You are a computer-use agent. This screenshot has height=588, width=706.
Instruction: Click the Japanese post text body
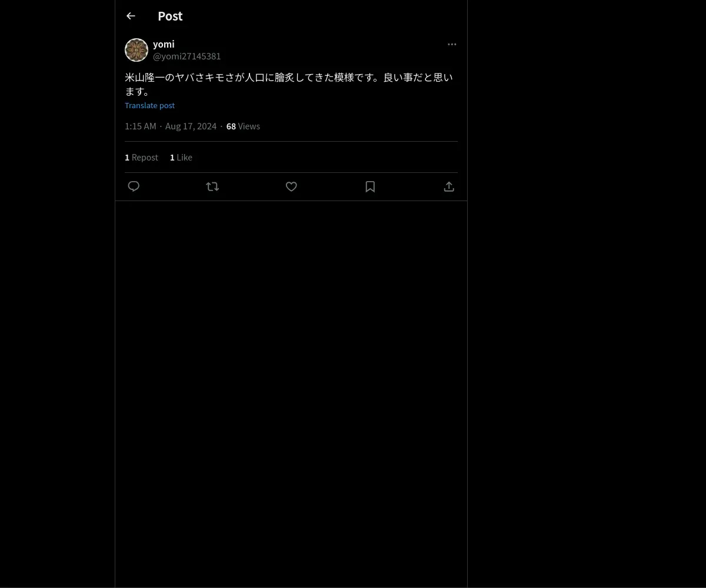(x=289, y=84)
